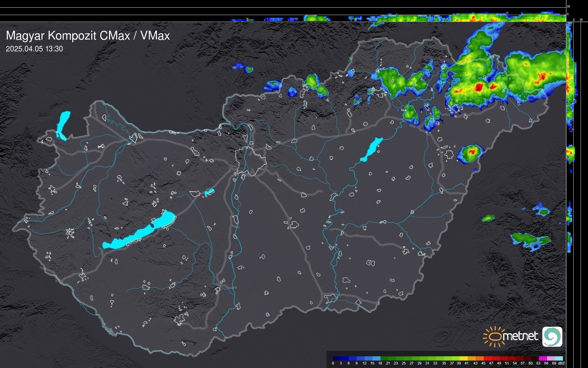The width and height of the screenshot is (588, 368).
Task: Click the red storm core in northeast
Action: tap(479, 87)
